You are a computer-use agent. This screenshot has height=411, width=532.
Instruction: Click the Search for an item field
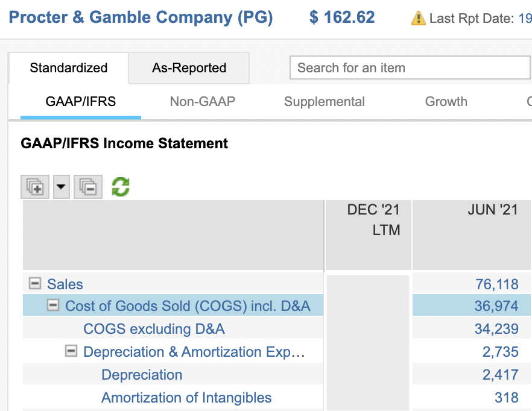(409, 68)
